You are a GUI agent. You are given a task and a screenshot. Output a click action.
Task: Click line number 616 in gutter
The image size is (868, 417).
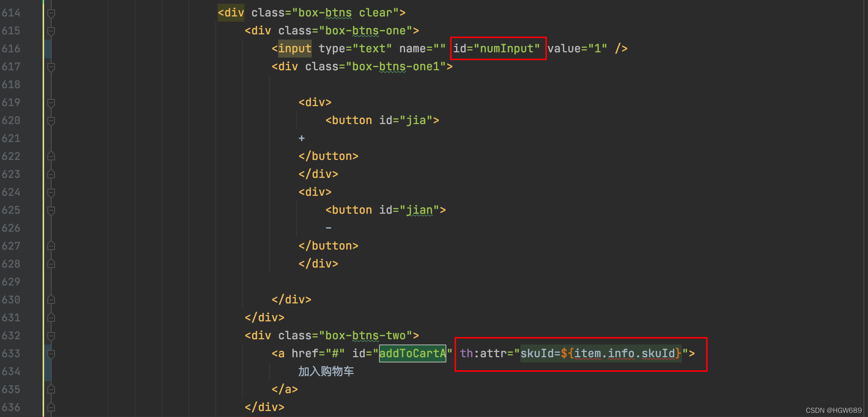pyautogui.click(x=11, y=49)
